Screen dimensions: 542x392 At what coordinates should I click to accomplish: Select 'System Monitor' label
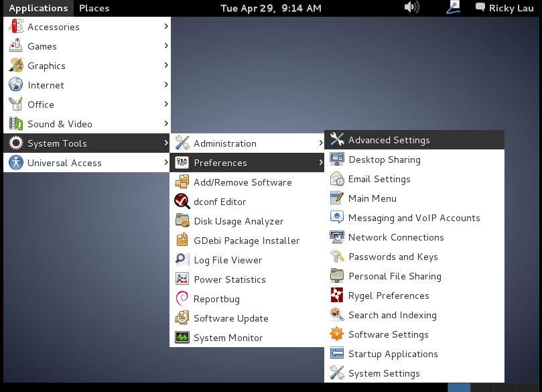click(228, 338)
